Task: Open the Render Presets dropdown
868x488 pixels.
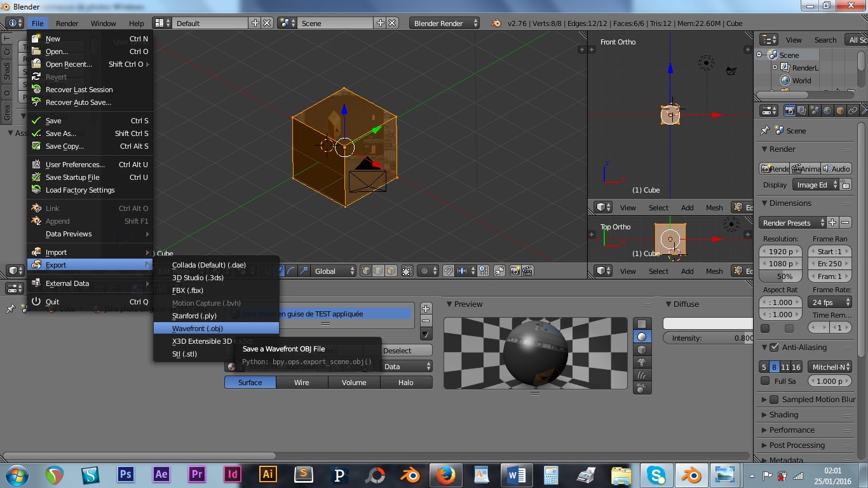Action: [792, 223]
